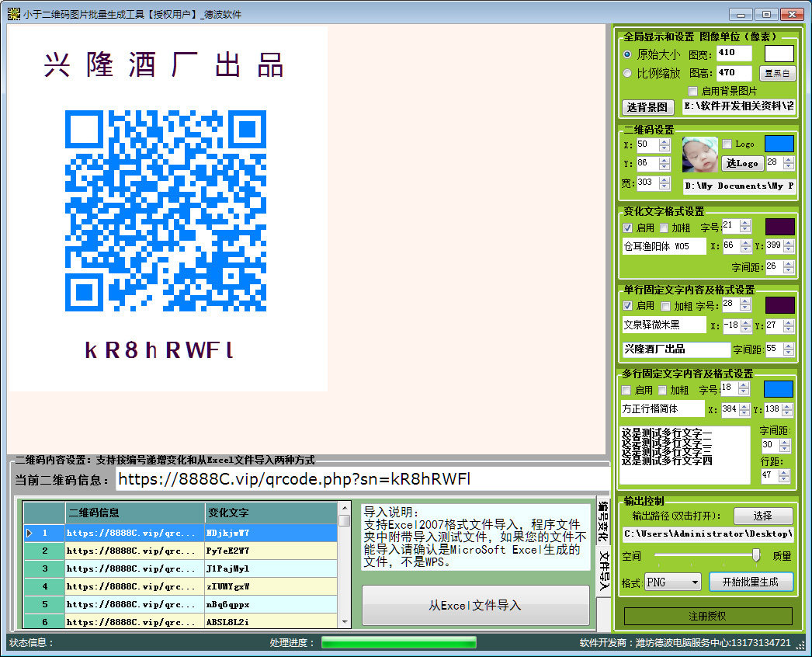Select table row 4 with zIUMYgxW

tap(181, 586)
